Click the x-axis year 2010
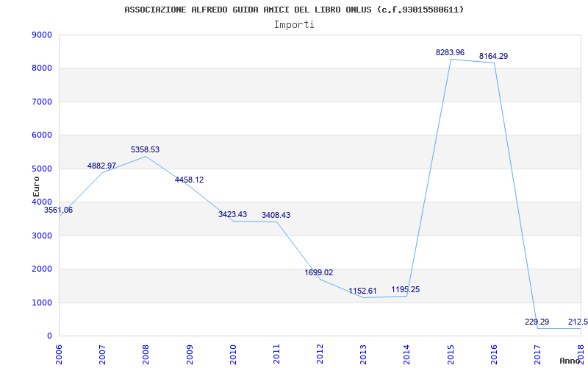Image resolution: width=588 pixels, height=368 pixels. coord(232,355)
